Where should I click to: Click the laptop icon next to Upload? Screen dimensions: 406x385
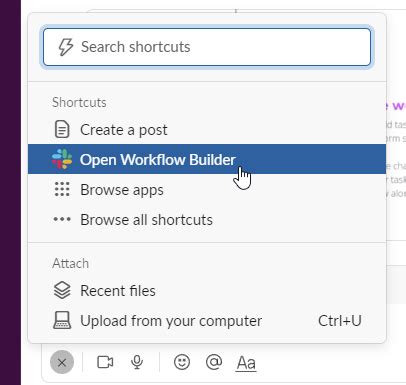click(x=62, y=320)
